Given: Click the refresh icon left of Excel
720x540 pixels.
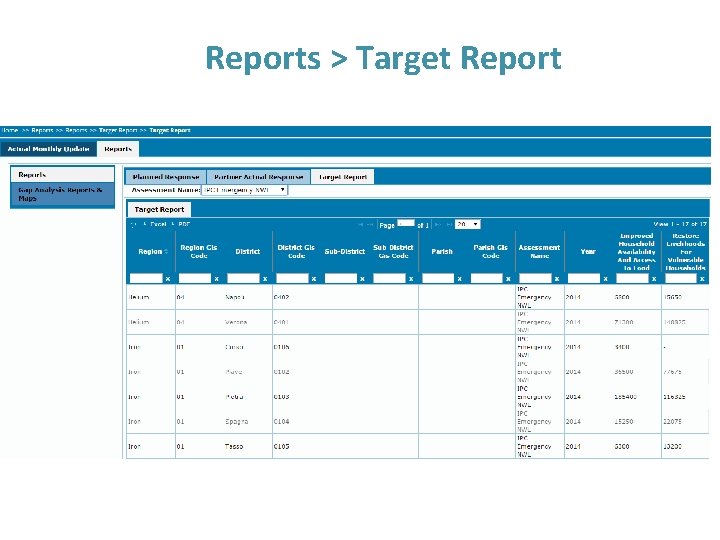Looking at the screenshot, I should 134,225.
